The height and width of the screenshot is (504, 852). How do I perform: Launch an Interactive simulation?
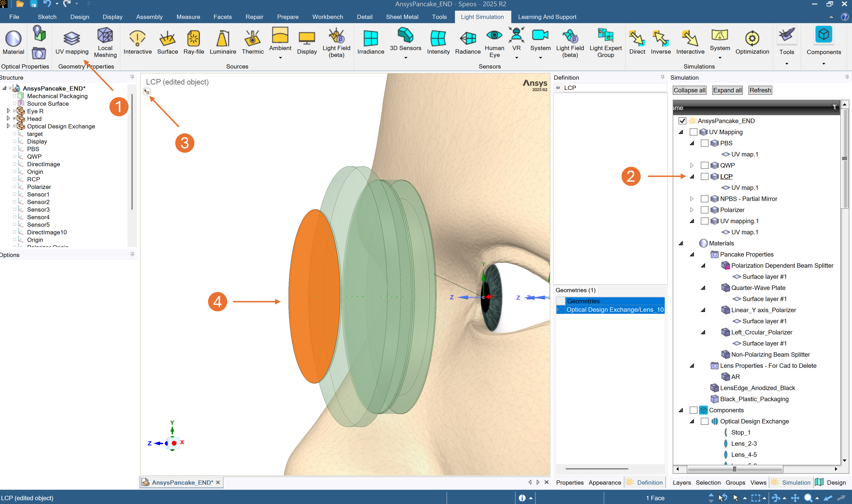pos(690,42)
